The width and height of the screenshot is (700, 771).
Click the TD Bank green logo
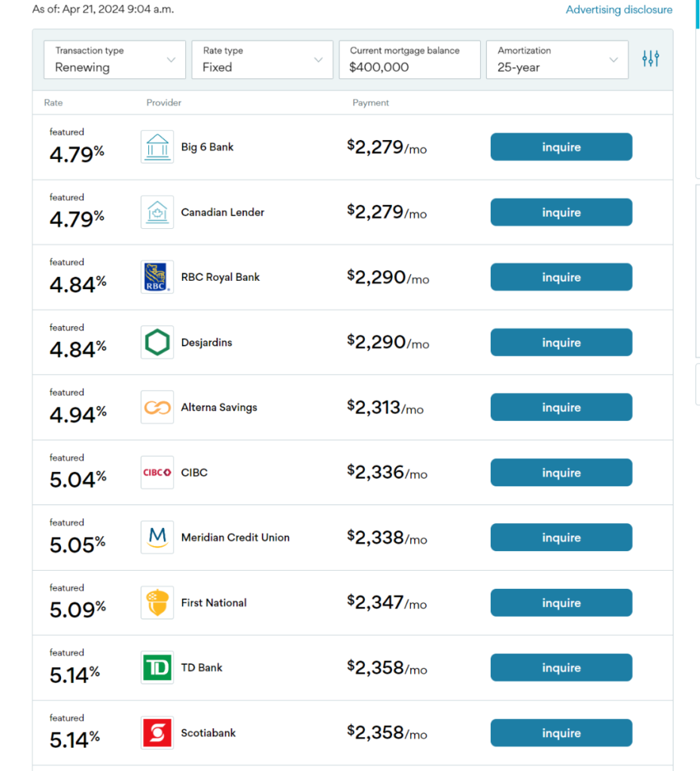pos(157,668)
